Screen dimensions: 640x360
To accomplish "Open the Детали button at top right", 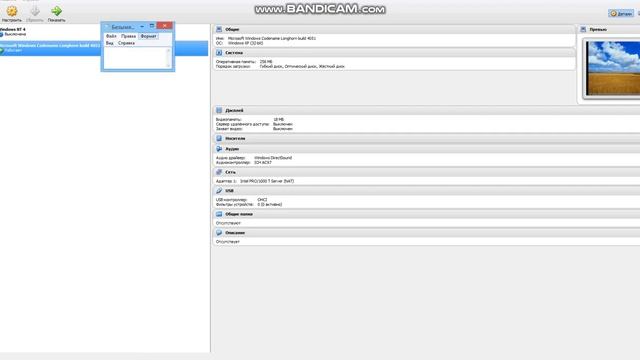I will (x=621, y=13).
